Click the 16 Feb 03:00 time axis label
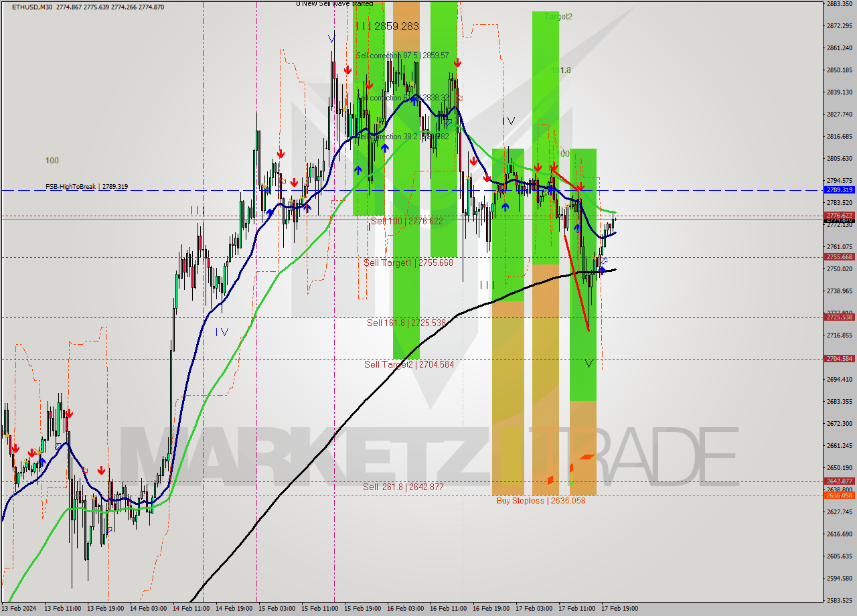This screenshot has height=616, width=857. [406, 609]
